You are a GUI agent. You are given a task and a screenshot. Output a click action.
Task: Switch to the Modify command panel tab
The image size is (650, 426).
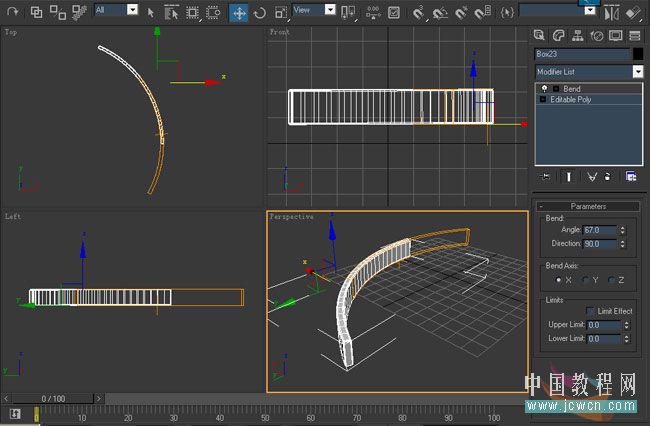[558, 36]
